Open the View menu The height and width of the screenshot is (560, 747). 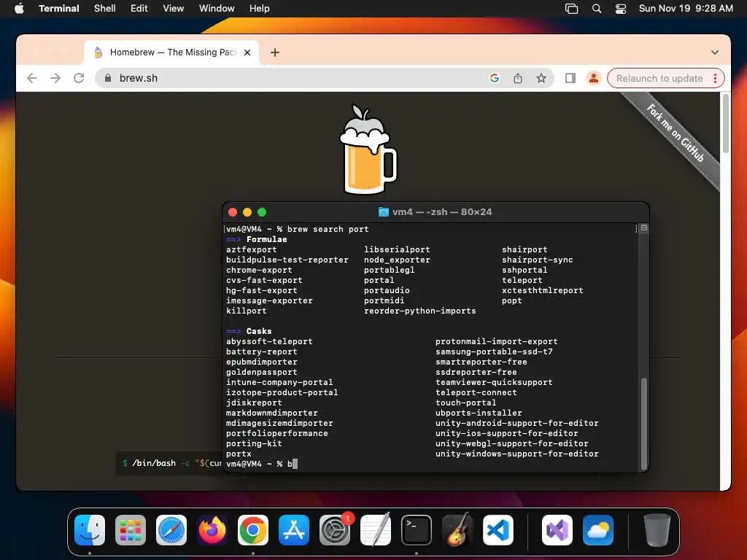pyautogui.click(x=174, y=9)
